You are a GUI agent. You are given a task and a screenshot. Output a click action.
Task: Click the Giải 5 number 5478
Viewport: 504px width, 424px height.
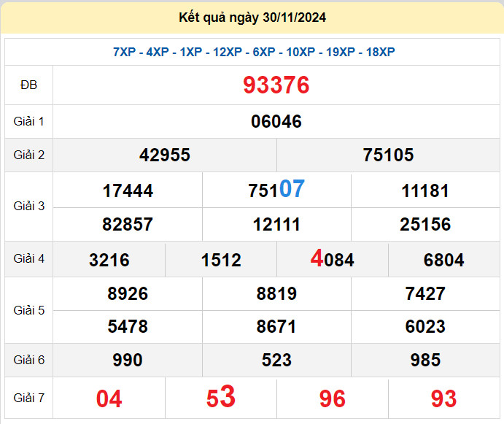(x=128, y=326)
